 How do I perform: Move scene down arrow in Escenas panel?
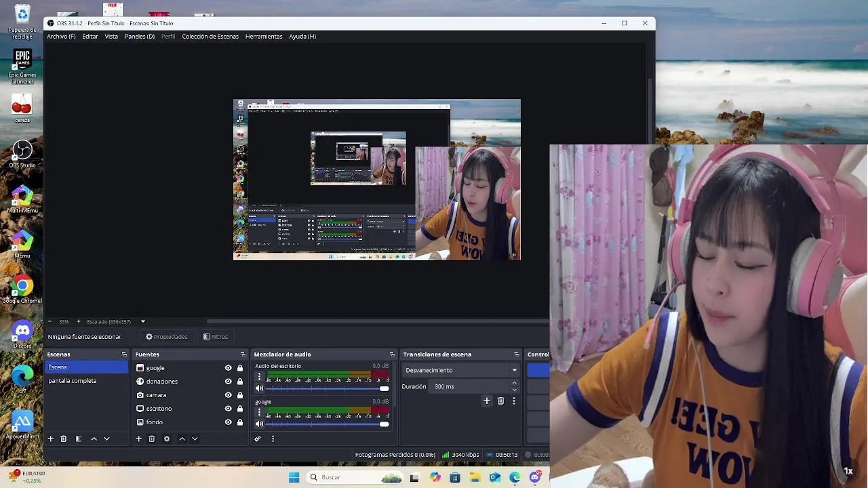coord(106,439)
